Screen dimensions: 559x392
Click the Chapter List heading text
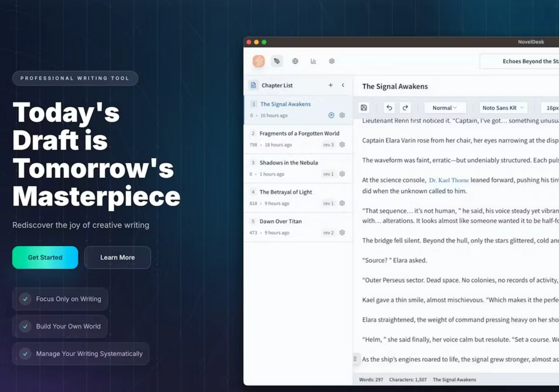(x=277, y=85)
